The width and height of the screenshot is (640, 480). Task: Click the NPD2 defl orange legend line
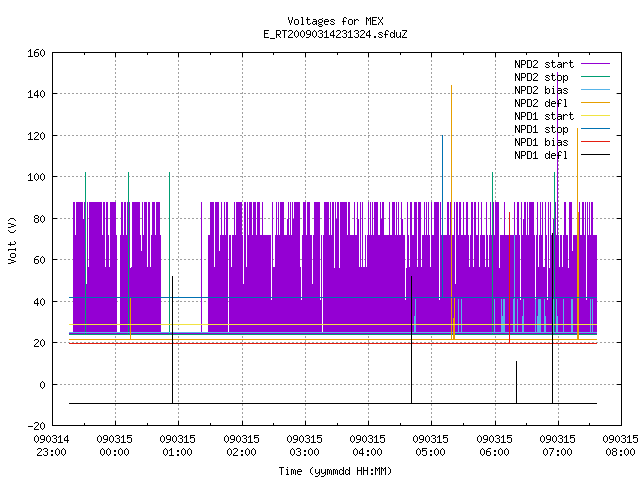pyautogui.click(x=595, y=102)
